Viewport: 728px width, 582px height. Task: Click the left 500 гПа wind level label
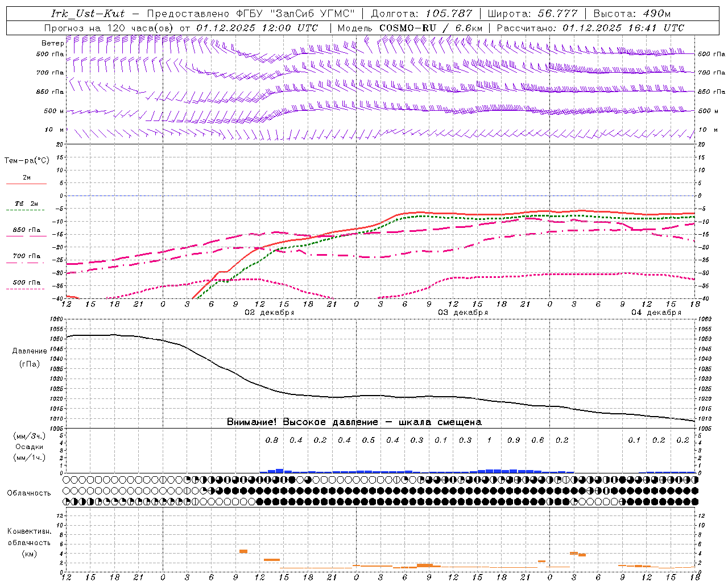coord(50,55)
